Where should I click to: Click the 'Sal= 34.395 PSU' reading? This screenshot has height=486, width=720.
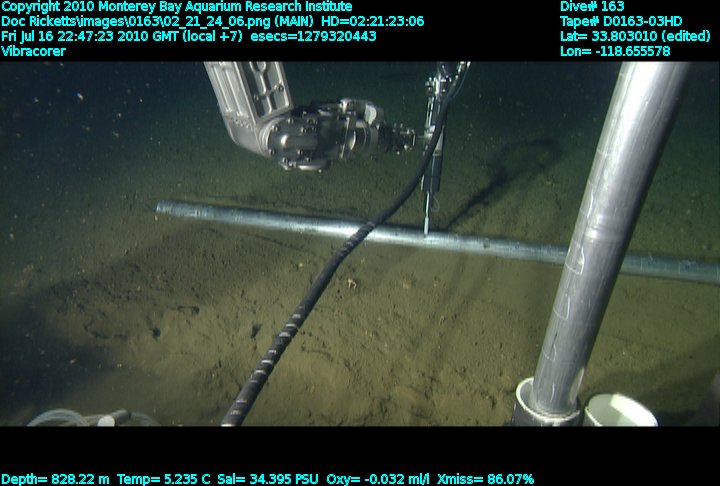(268, 479)
